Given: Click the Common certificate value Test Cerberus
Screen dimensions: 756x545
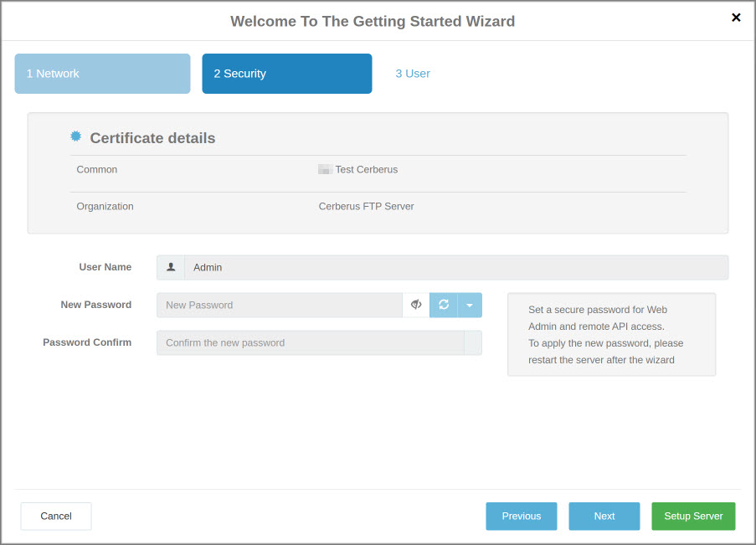Looking at the screenshot, I should [367, 169].
